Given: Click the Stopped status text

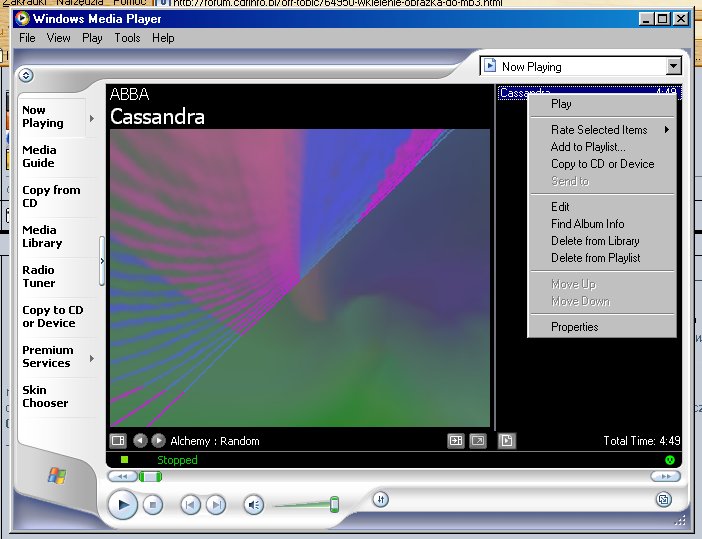Looking at the screenshot, I should tap(177, 460).
